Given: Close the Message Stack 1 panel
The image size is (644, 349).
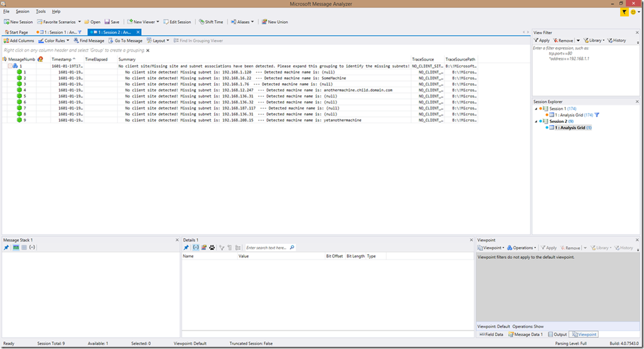Looking at the screenshot, I should click(x=177, y=240).
